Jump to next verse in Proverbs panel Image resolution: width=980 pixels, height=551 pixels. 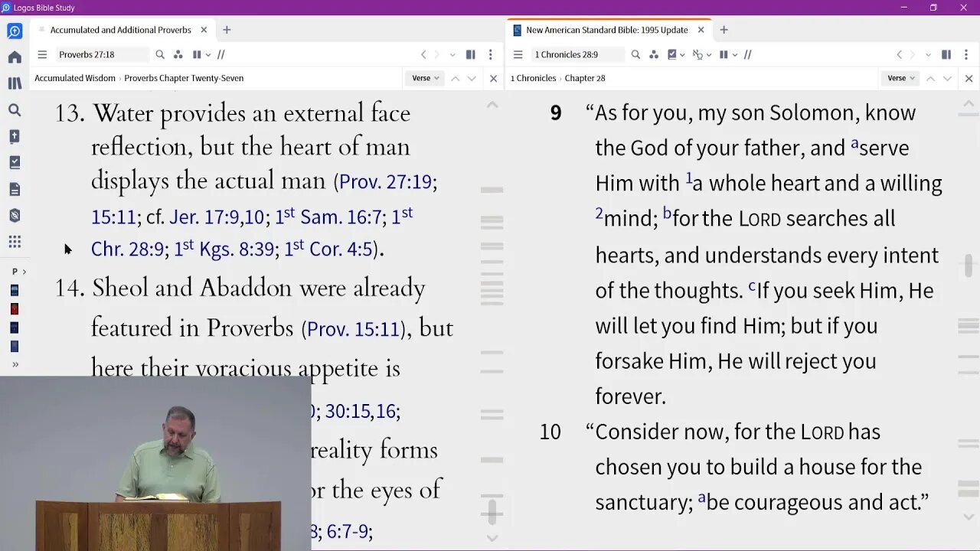pyautogui.click(x=472, y=78)
